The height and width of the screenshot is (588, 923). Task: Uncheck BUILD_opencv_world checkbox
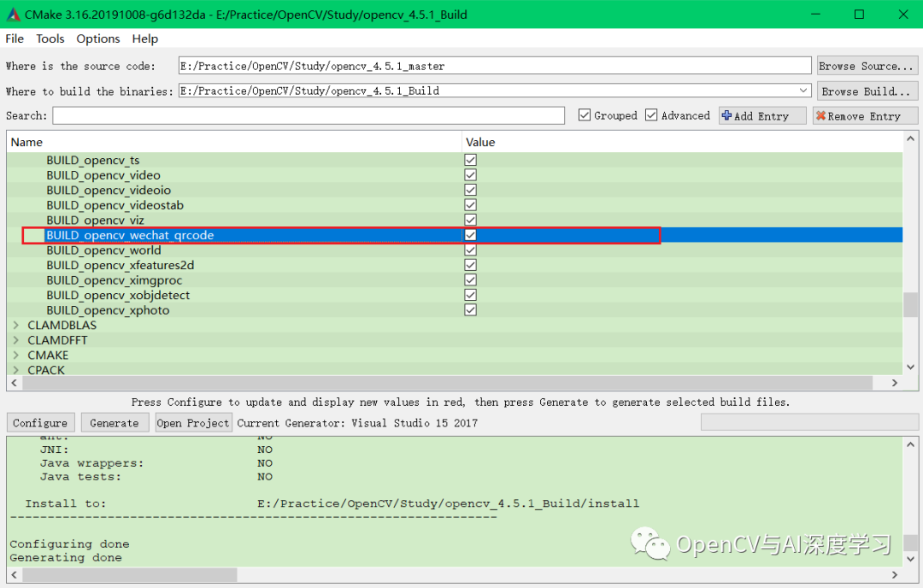click(470, 250)
